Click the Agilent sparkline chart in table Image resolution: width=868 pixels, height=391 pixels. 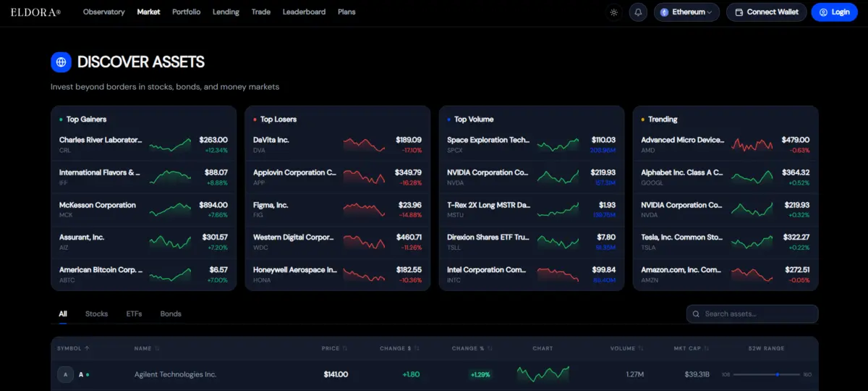543,374
